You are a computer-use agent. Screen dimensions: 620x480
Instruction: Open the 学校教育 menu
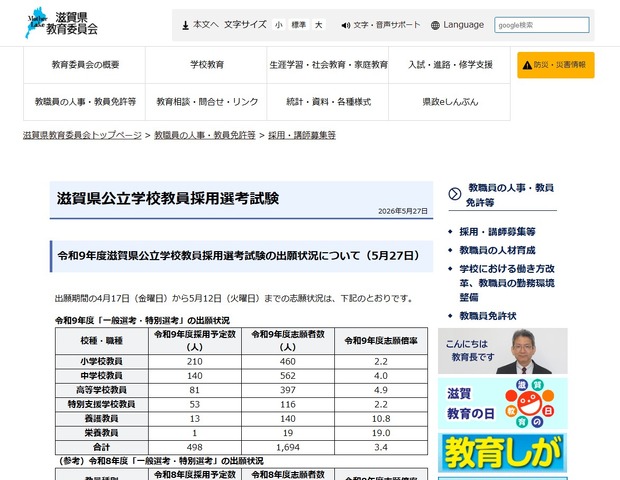(x=206, y=65)
